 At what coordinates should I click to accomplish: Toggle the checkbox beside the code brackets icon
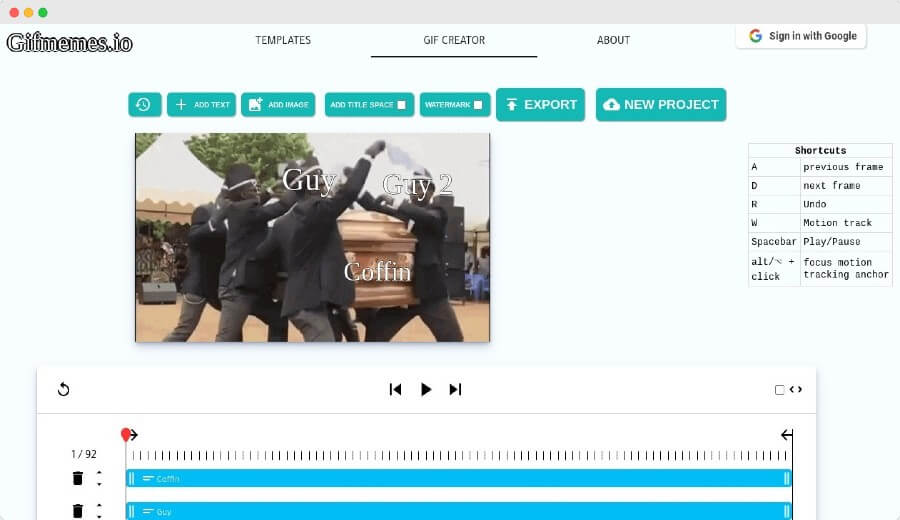[x=779, y=390]
